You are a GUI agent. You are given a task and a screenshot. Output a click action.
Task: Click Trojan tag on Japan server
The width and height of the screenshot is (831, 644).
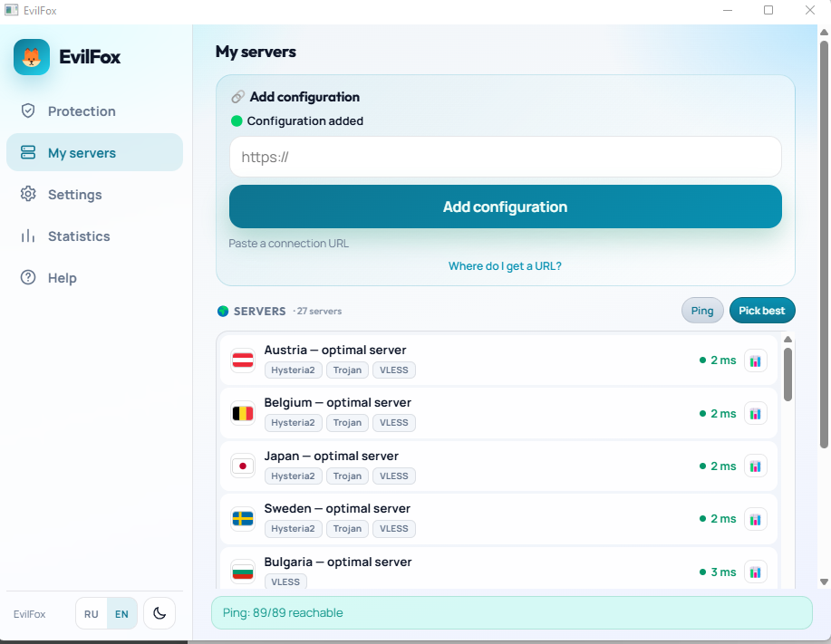pyautogui.click(x=347, y=476)
